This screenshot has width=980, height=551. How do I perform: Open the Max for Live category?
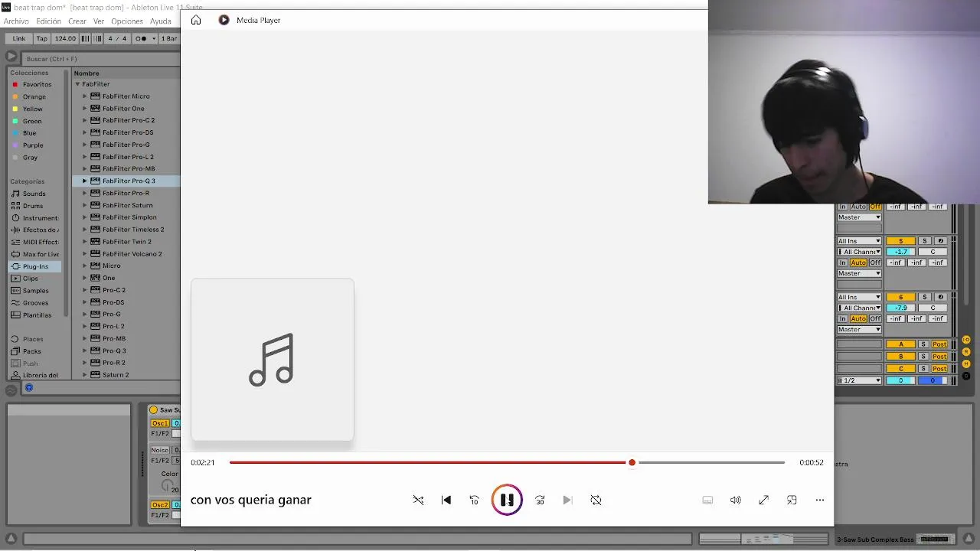click(41, 254)
